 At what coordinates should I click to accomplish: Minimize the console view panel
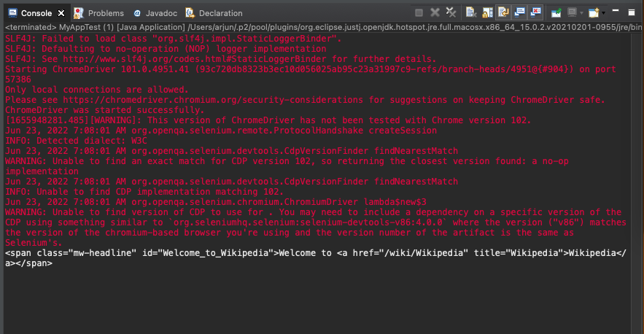(x=617, y=12)
